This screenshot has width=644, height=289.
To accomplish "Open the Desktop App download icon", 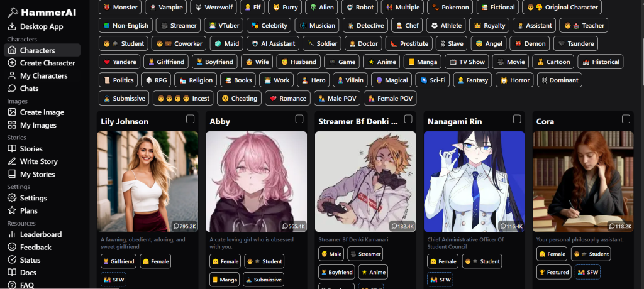I will (13, 26).
